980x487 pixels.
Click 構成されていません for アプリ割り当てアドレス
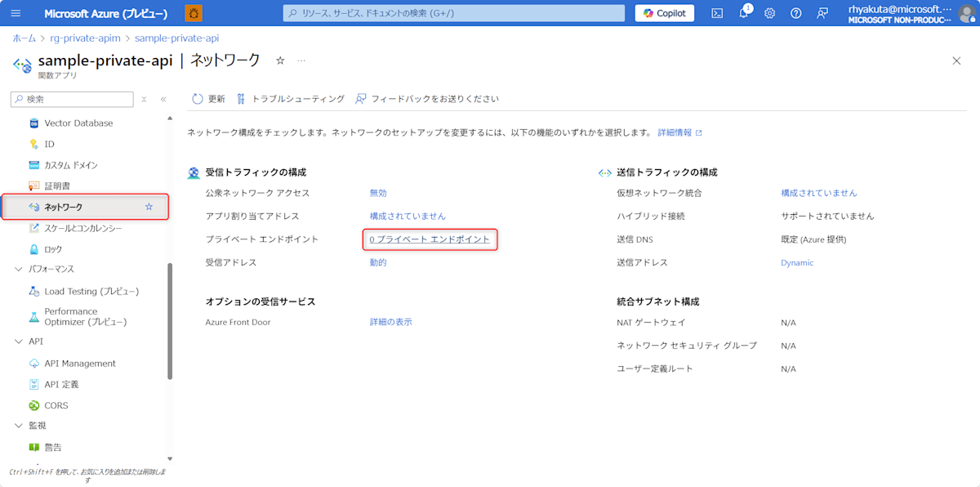[408, 216]
